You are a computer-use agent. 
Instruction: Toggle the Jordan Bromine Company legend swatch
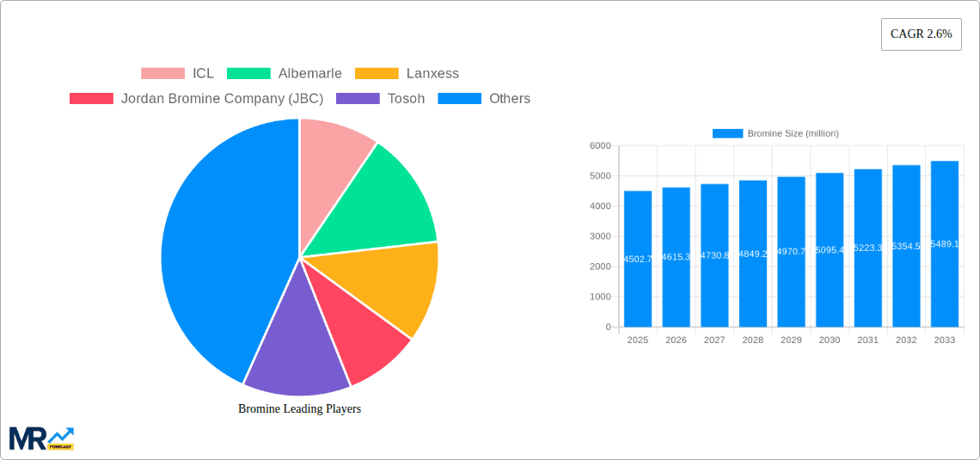pos(91,98)
